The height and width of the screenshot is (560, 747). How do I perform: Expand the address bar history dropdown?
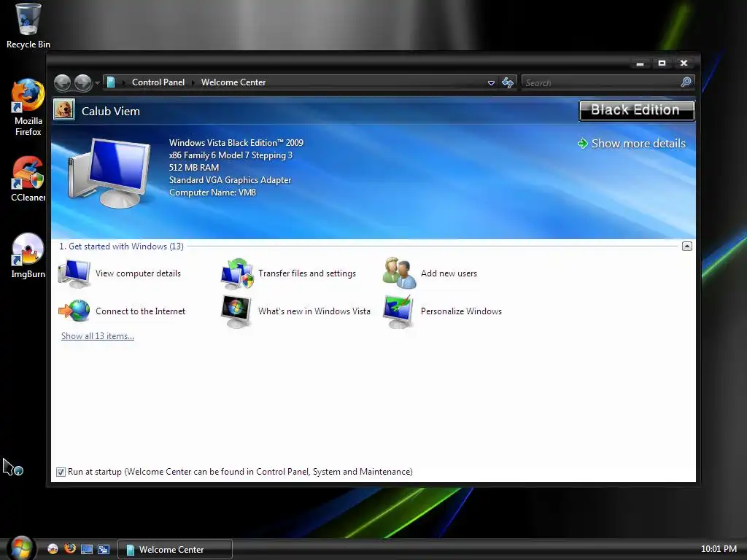[491, 83]
